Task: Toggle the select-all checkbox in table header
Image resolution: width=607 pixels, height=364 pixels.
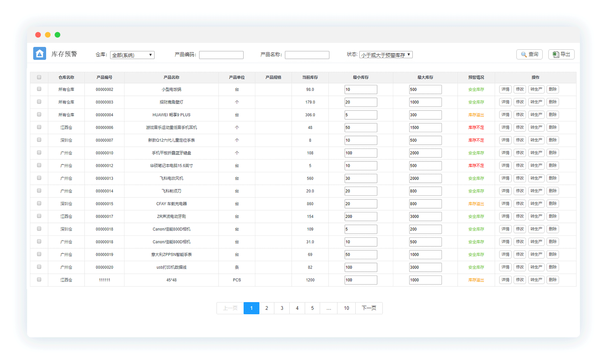Action: click(39, 77)
